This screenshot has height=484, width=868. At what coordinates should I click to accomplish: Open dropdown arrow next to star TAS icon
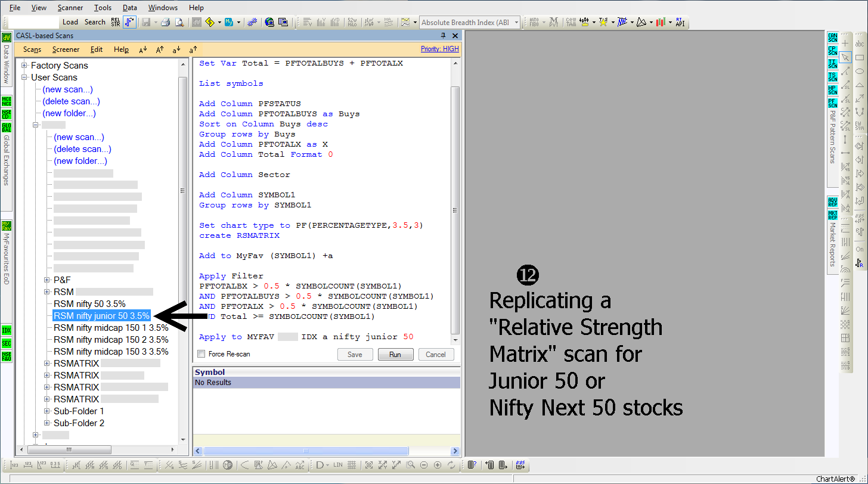[x=612, y=22]
